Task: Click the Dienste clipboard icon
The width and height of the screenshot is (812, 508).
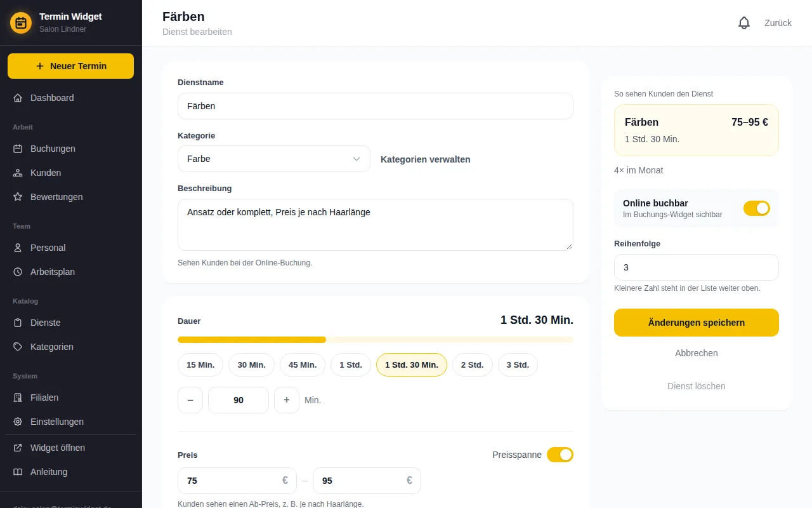Action: click(18, 323)
